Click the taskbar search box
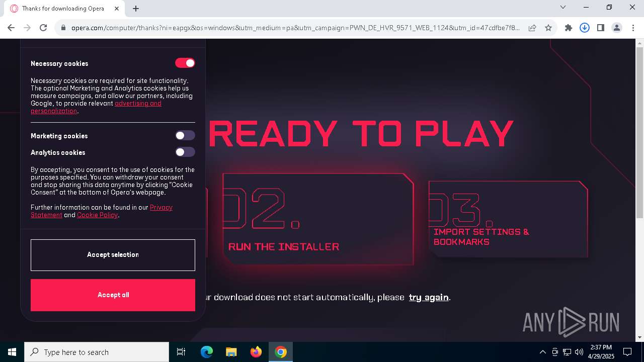This screenshot has width=644, height=362. 97,352
